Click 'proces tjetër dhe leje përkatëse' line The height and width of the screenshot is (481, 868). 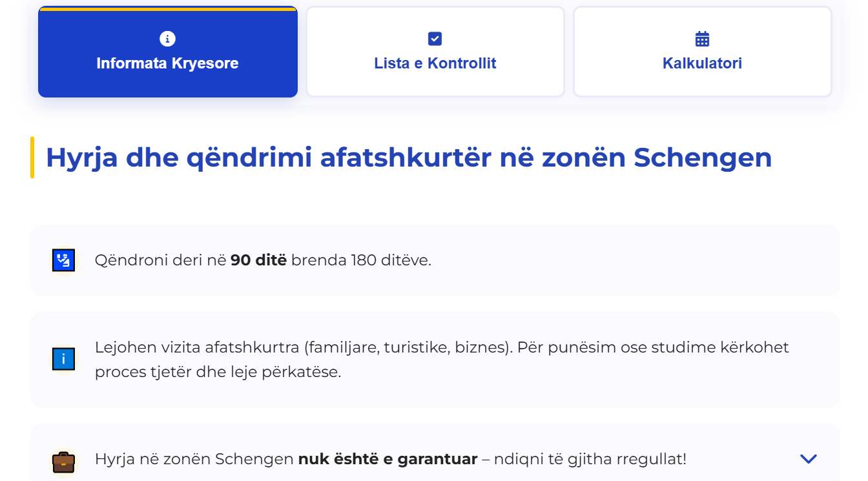pos(218,373)
